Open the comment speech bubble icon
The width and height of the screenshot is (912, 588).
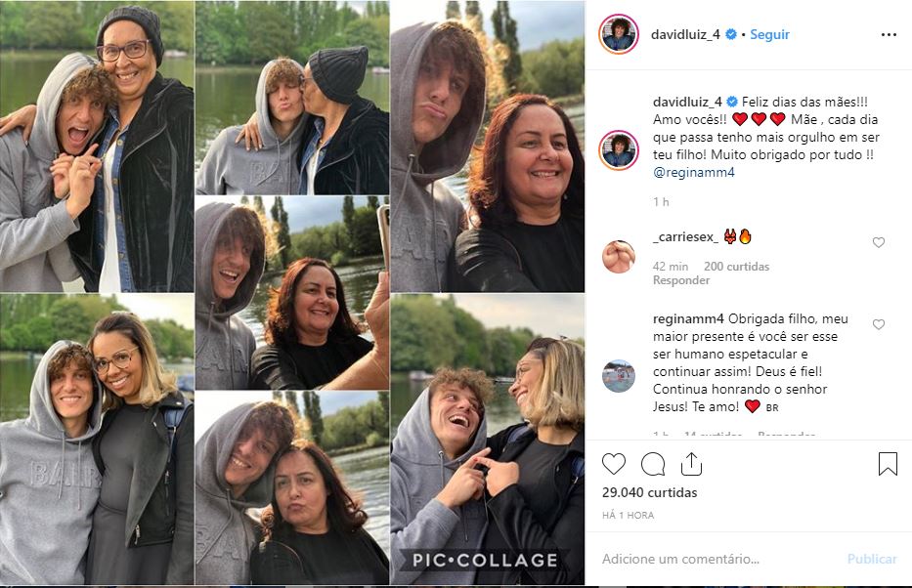pos(653,464)
